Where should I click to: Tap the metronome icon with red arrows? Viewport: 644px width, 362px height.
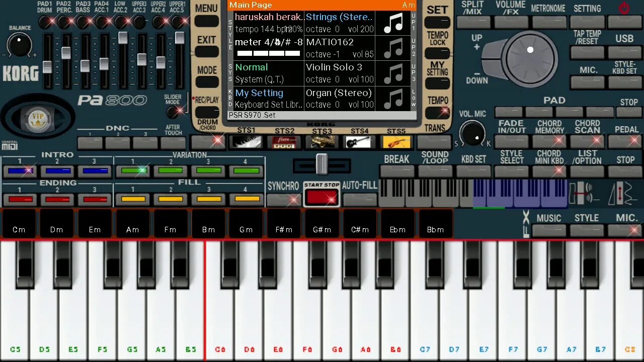pyautogui.click(x=620, y=194)
